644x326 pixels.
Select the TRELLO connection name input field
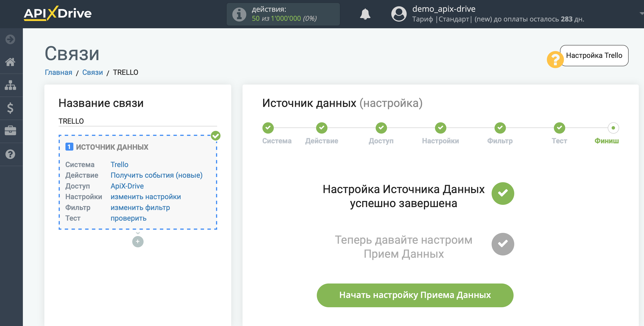pyautogui.click(x=137, y=120)
